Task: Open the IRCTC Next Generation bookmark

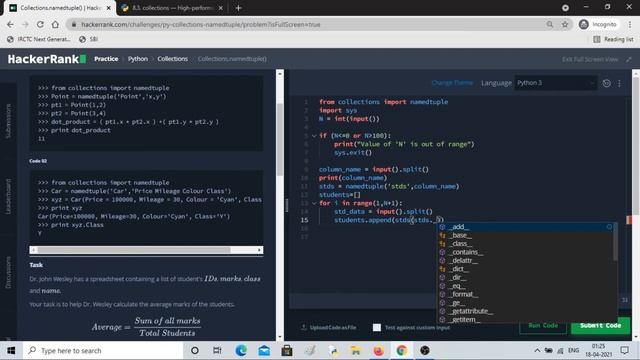Action: coord(39,39)
